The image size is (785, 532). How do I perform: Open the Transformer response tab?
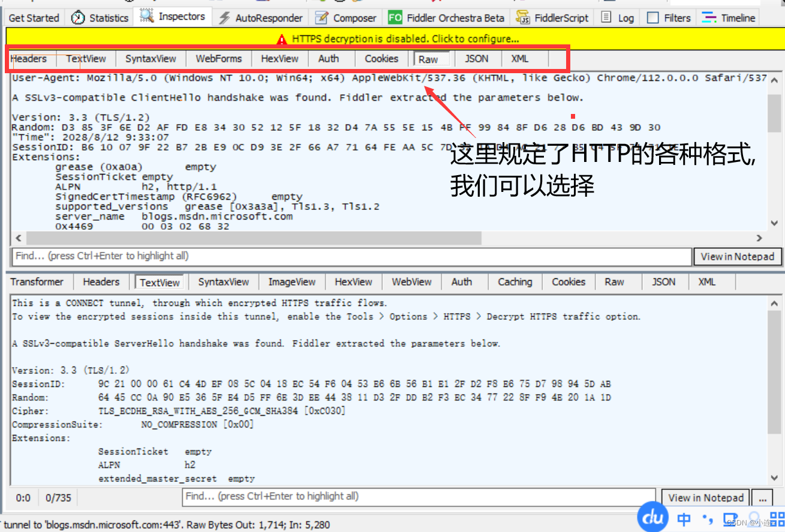click(x=37, y=282)
